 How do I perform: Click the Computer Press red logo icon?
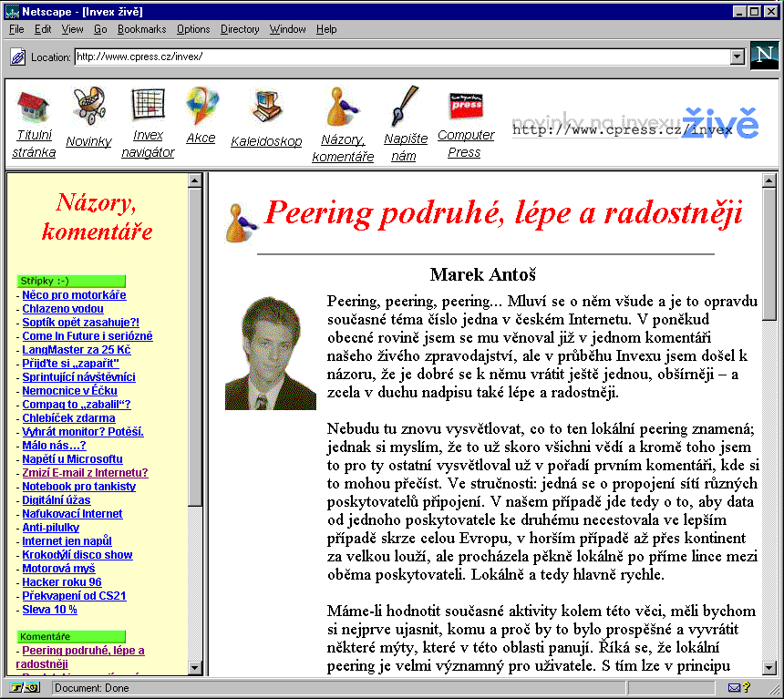(466, 106)
